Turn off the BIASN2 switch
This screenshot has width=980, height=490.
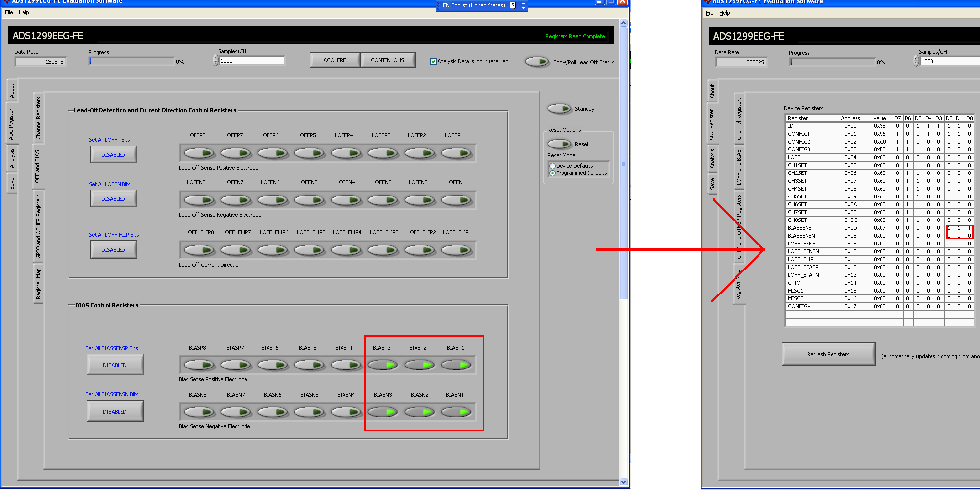(x=420, y=412)
